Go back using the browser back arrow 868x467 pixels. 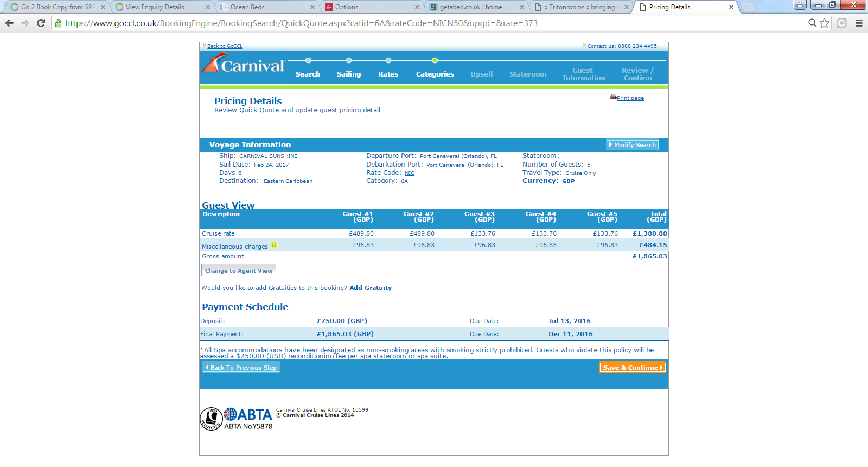click(x=9, y=23)
